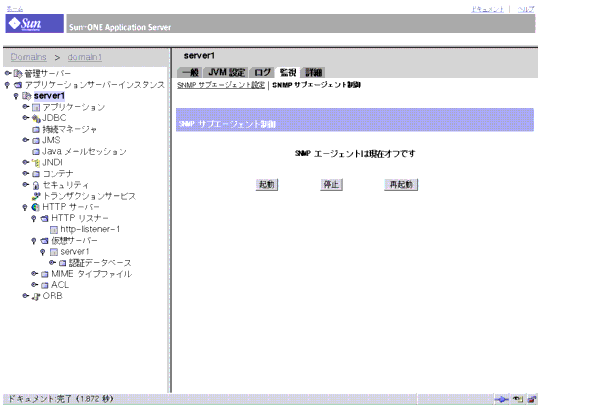This screenshot has height=414, width=612.
Task: Expand the アプリケーション node
Action: tap(26, 107)
